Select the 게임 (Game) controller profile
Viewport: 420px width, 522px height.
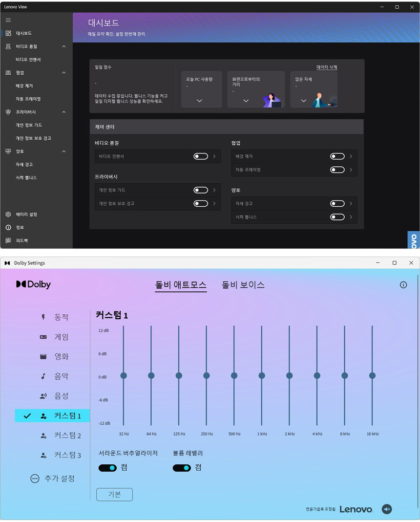pyautogui.click(x=43, y=337)
